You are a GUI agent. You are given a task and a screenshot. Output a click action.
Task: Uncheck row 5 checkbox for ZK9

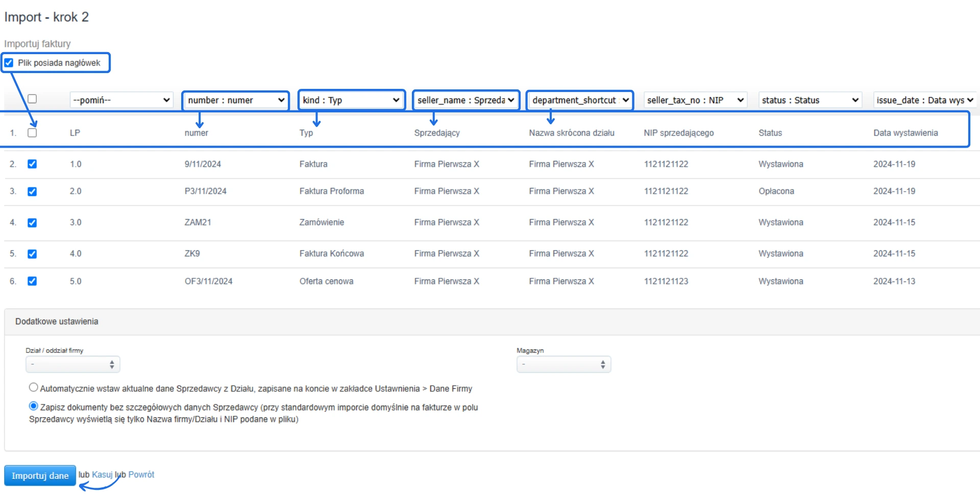point(32,254)
